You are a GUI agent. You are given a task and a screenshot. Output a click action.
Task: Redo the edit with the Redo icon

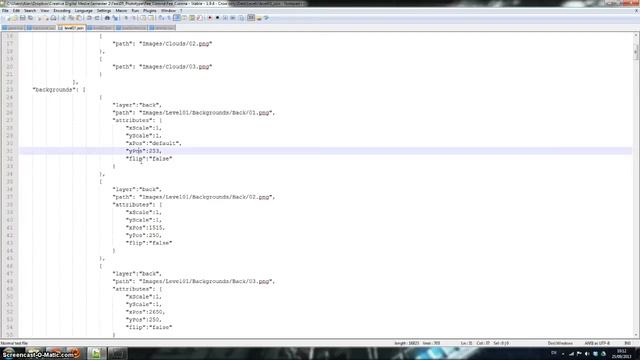(x=97, y=18)
